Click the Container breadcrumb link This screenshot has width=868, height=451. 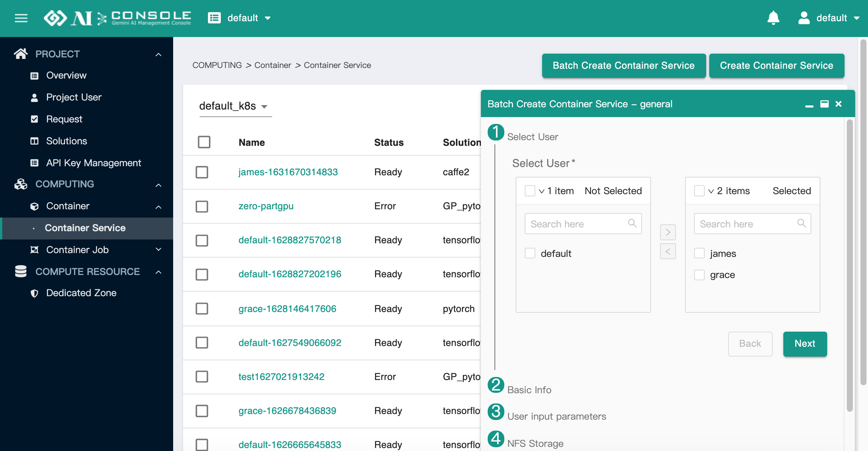click(x=273, y=65)
